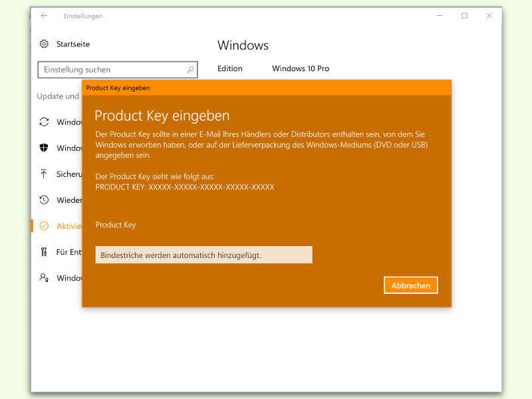Open Windows Defender shield icon

coord(44,148)
